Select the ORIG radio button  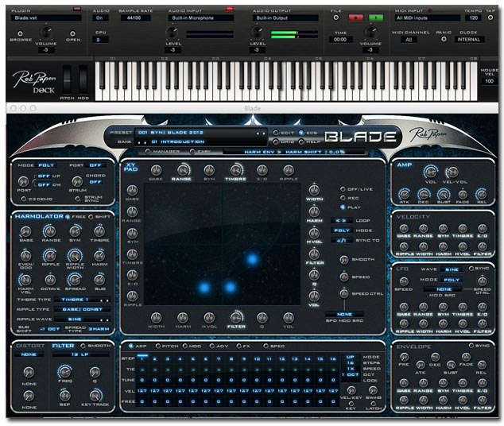click(x=276, y=141)
